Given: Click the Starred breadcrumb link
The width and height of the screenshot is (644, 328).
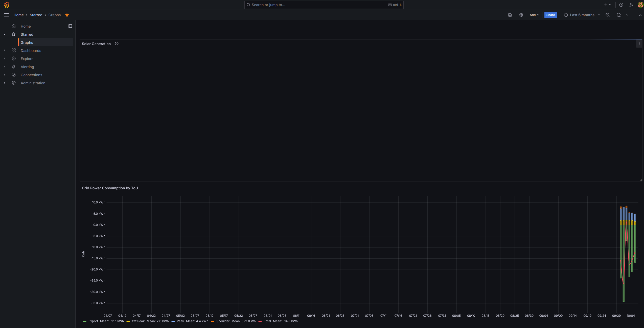Looking at the screenshot, I should pyautogui.click(x=36, y=15).
